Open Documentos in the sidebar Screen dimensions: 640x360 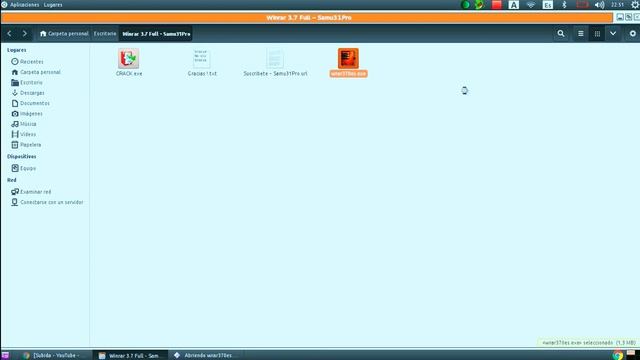30,103
